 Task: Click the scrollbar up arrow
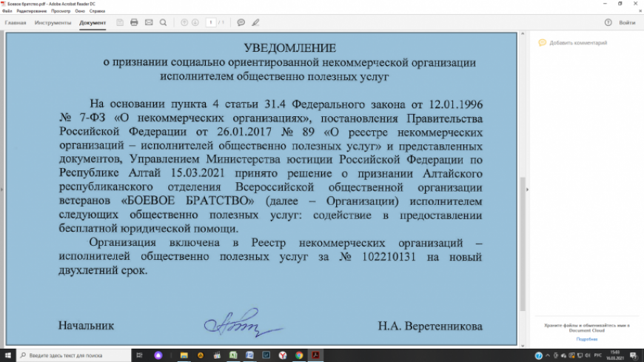[x=523, y=34]
